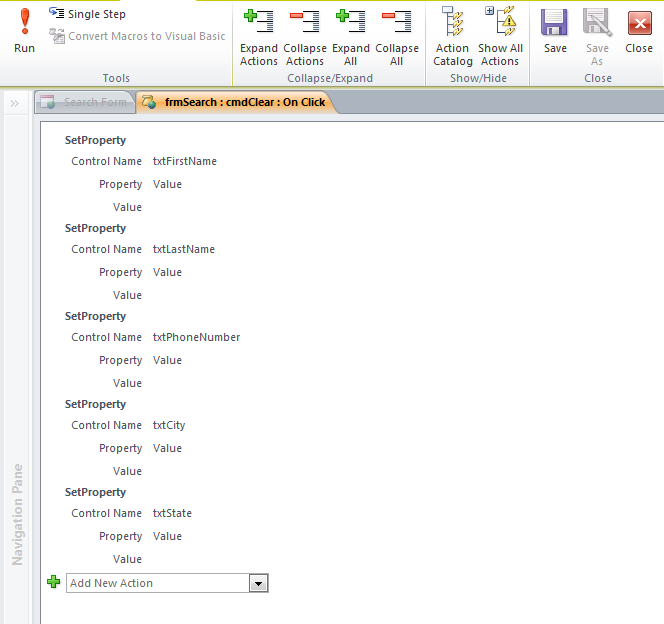
Task: Click the Collapse/Expand group label
Action: point(330,78)
